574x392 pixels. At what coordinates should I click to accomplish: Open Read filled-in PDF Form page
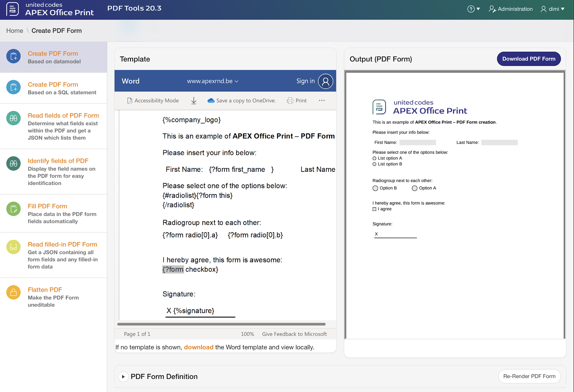(x=62, y=244)
